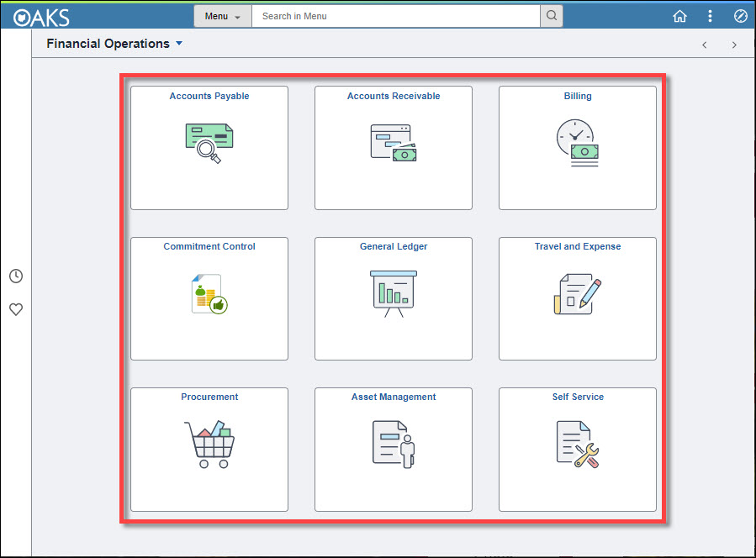This screenshot has height=558, width=756.
Task: Open the Commitment Control title link
Action: (x=209, y=246)
